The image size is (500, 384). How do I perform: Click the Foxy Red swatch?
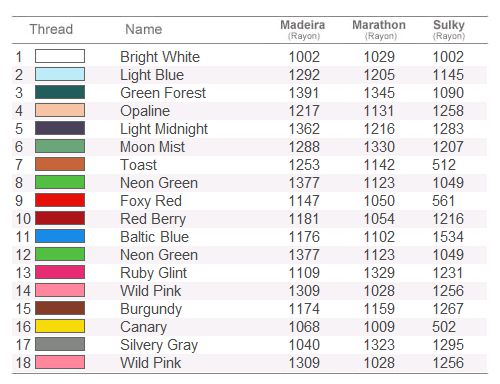coord(60,200)
